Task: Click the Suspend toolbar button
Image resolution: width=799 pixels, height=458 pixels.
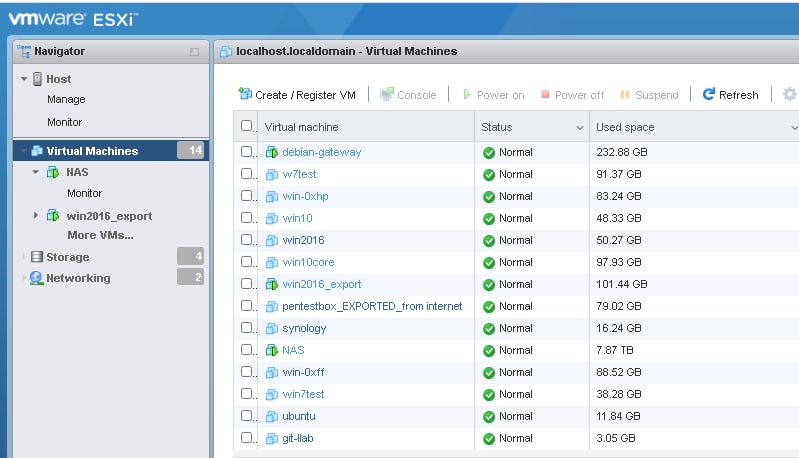Action: tap(649, 95)
